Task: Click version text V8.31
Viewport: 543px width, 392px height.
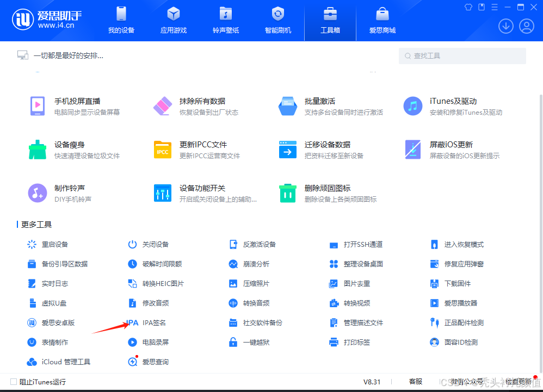Action: [372, 382]
